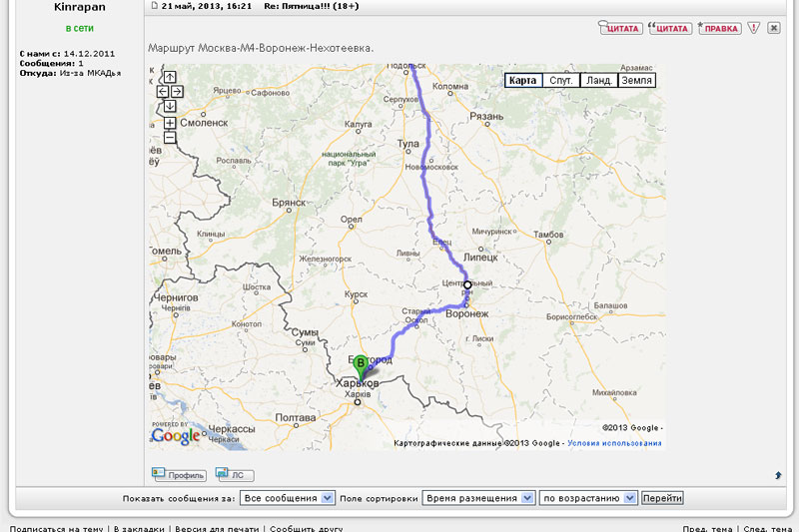This screenshot has height=532, width=799.
Task: Switch map to 'Ланд.' terrain view
Action: tap(598, 80)
